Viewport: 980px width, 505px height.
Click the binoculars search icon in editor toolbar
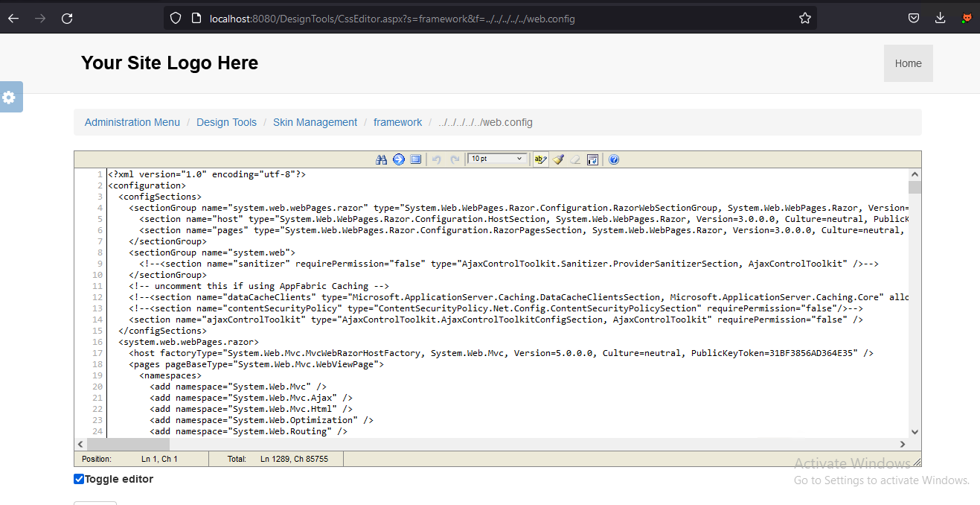coord(382,159)
